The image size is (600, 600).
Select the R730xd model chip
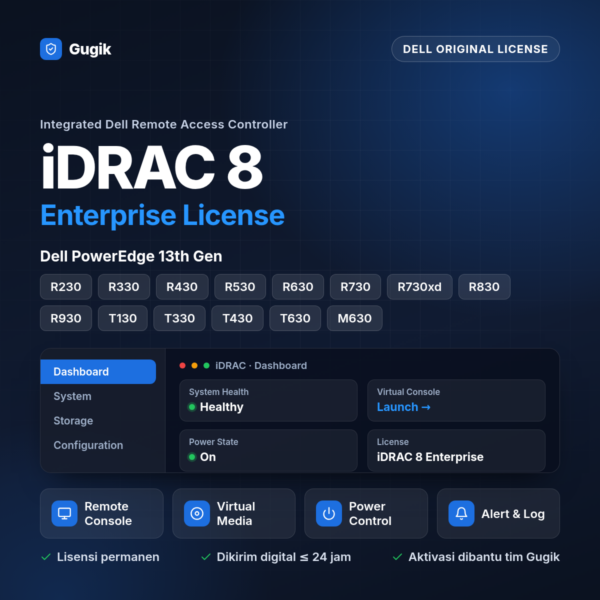(419, 287)
